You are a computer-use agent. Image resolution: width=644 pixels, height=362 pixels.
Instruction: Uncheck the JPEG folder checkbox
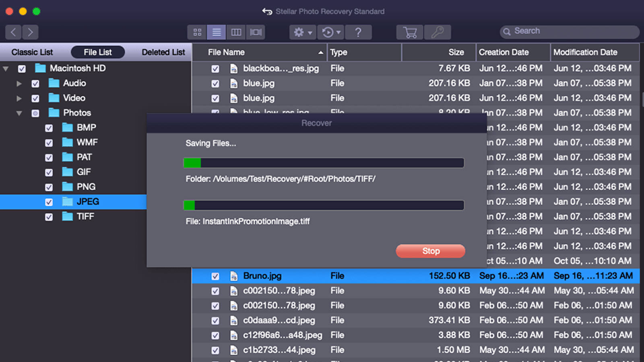coord(49,202)
